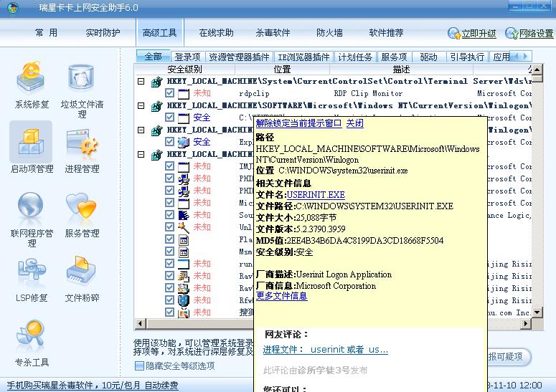Viewport: 556px width, 392px height.
Task: Sort by the 位置 column header
Action: point(282,70)
